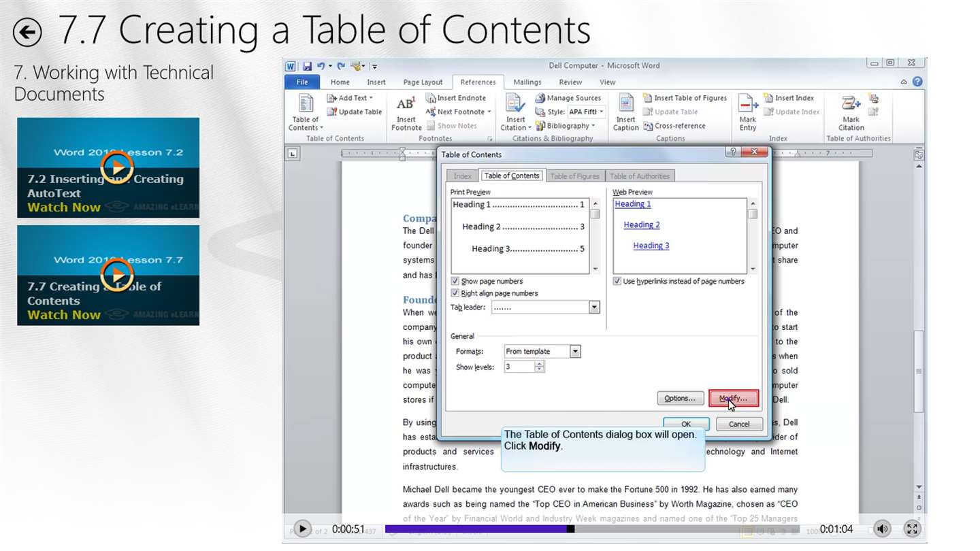980x551 pixels.
Task: Click the View Ruler icon above the scrollbar
Action: pyautogui.click(x=919, y=154)
